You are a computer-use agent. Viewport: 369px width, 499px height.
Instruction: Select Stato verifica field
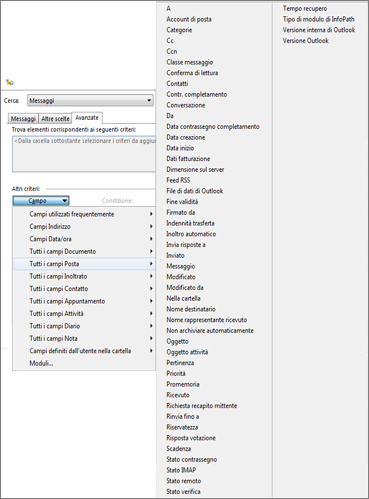coord(183,492)
